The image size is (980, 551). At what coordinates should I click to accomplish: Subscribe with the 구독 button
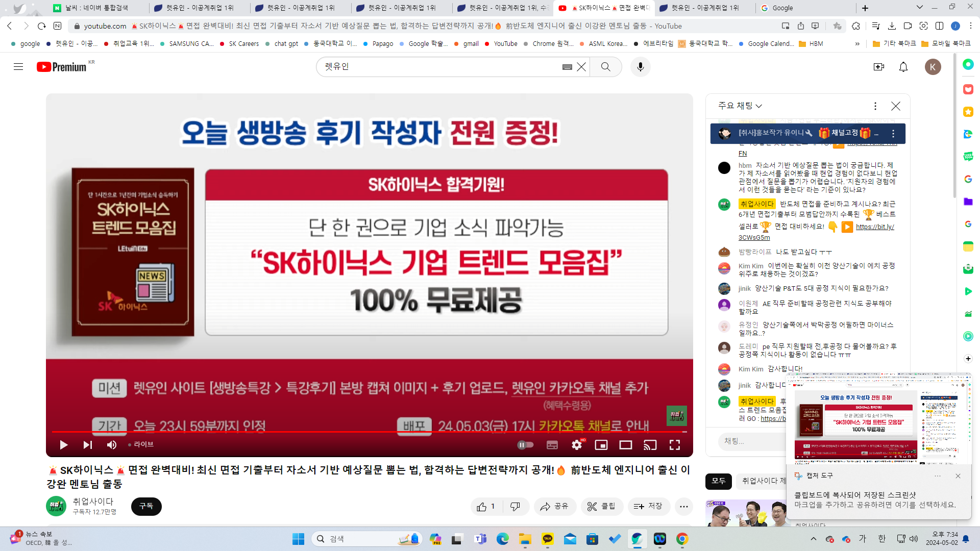pos(146,506)
